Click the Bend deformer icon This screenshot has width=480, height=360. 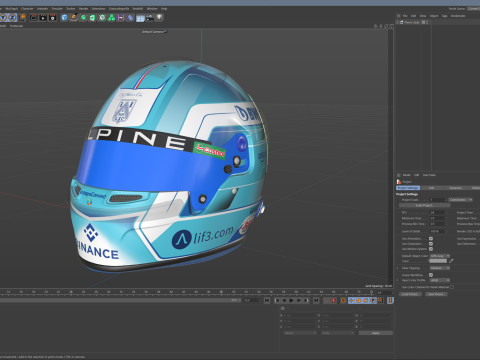click(130, 17)
